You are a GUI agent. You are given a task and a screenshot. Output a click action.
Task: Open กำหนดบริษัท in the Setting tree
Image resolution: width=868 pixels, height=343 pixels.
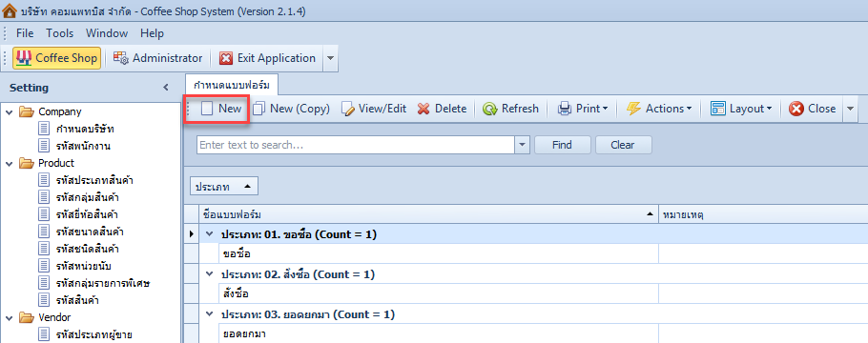tap(76, 129)
